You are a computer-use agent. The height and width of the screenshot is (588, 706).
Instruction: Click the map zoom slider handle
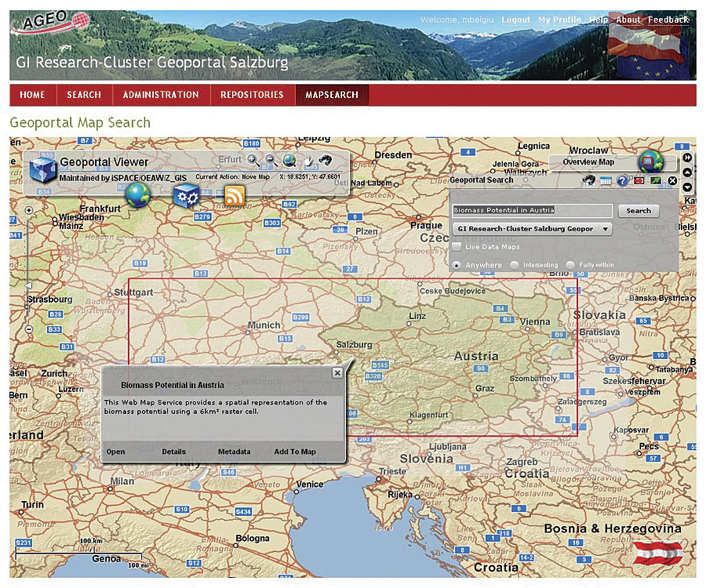[28, 285]
